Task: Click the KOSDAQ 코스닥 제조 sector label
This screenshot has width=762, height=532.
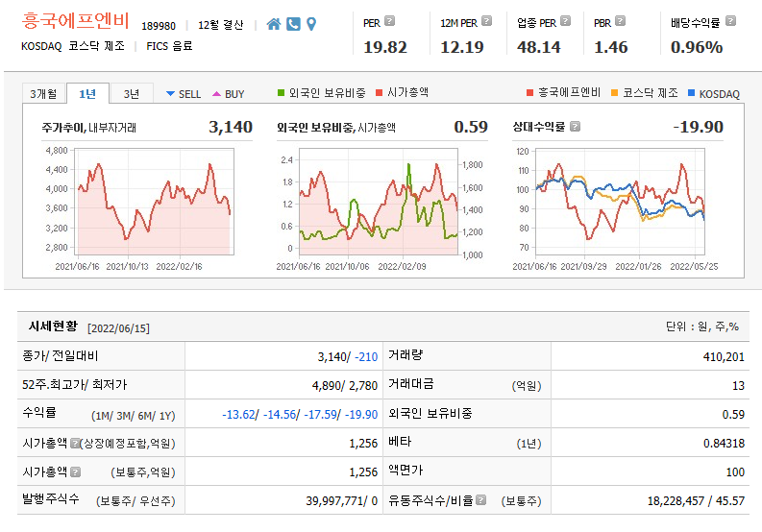Action: point(73,46)
